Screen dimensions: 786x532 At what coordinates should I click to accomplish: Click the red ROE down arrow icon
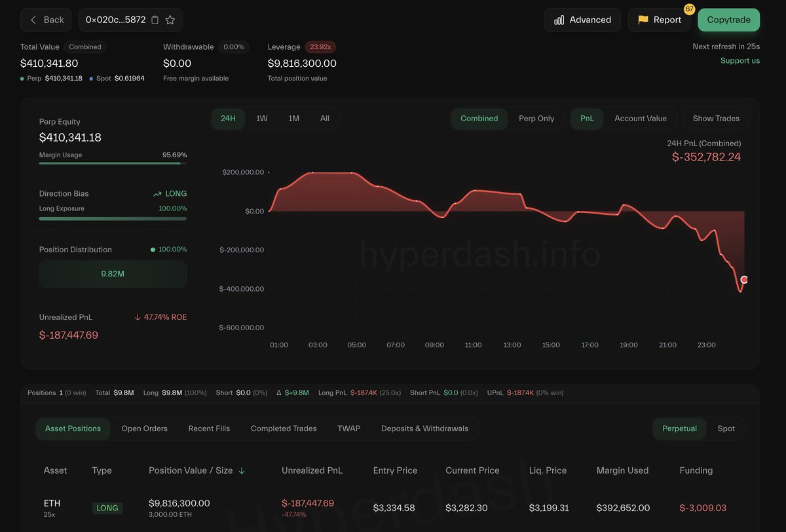click(138, 317)
